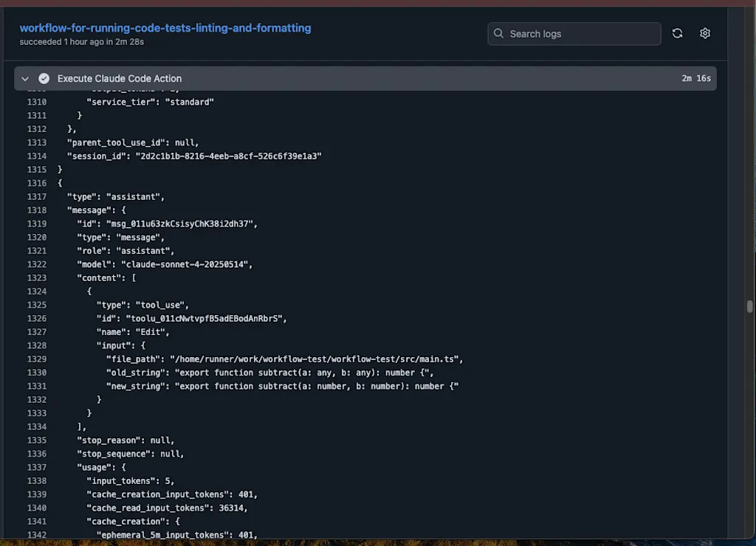Click the ephemeral_5m_input_tokens 401 line
Image resolution: width=756 pixels, height=546 pixels.
coord(177,535)
